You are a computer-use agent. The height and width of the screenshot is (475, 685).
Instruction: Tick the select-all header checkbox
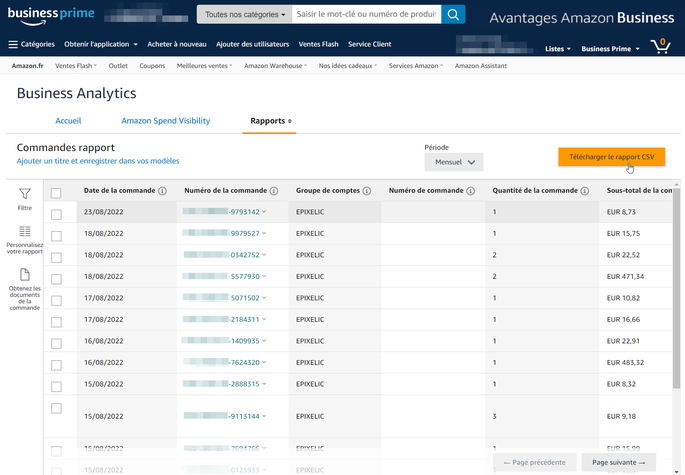click(x=56, y=193)
